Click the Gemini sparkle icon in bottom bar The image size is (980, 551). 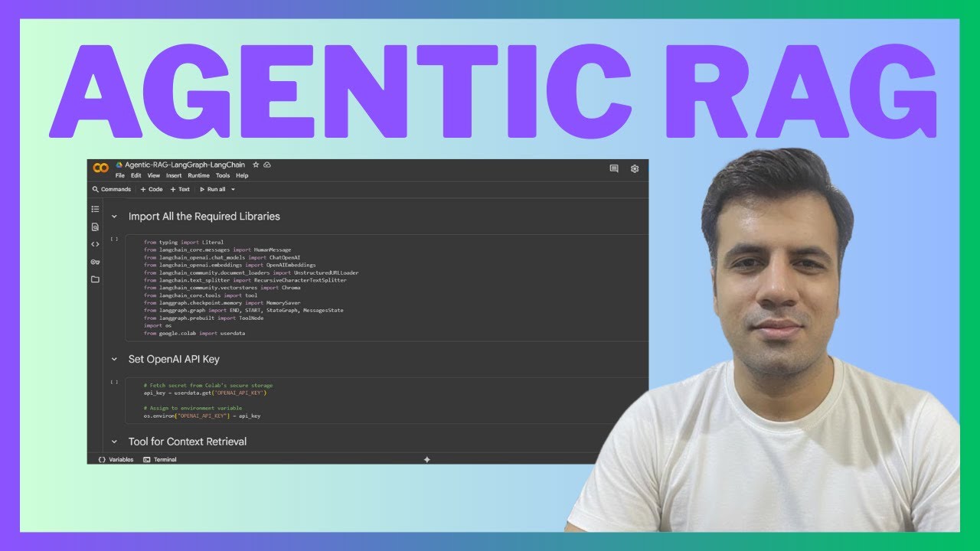click(427, 459)
